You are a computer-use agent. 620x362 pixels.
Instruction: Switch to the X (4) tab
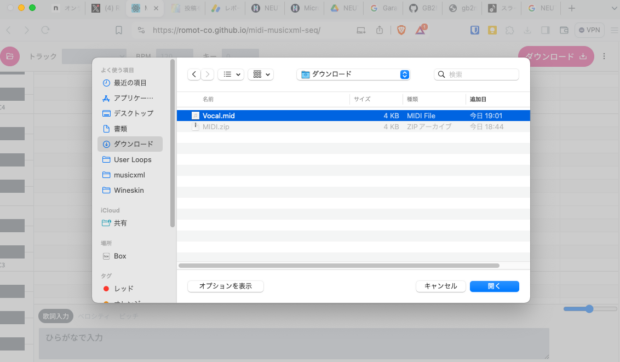coord(106,8)
